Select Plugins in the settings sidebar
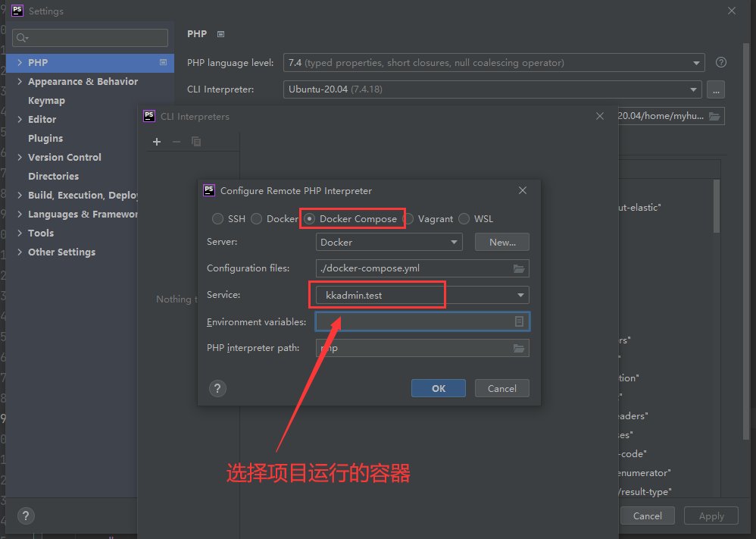The image size is (756, 539). (x=45, y=138)
